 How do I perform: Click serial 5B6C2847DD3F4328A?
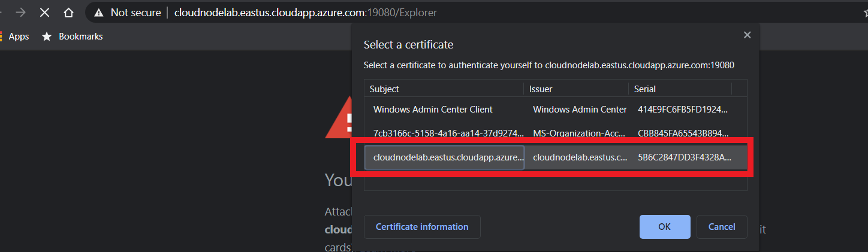click(685, 157)
